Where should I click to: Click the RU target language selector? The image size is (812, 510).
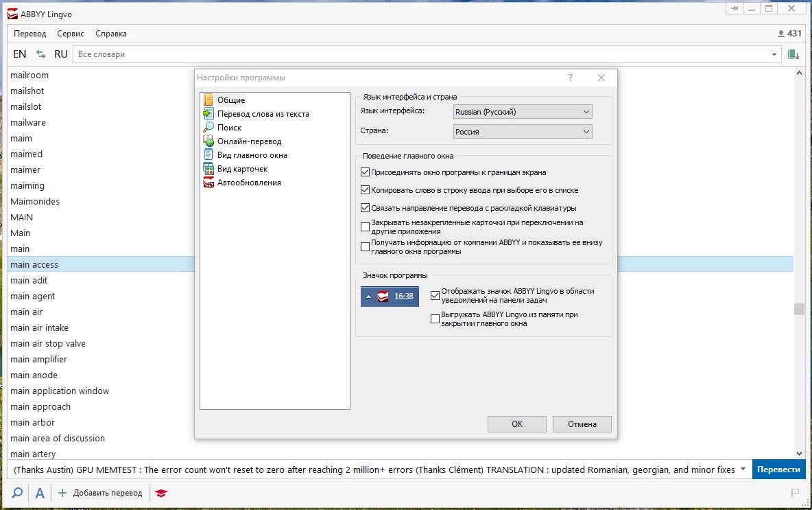60,54
